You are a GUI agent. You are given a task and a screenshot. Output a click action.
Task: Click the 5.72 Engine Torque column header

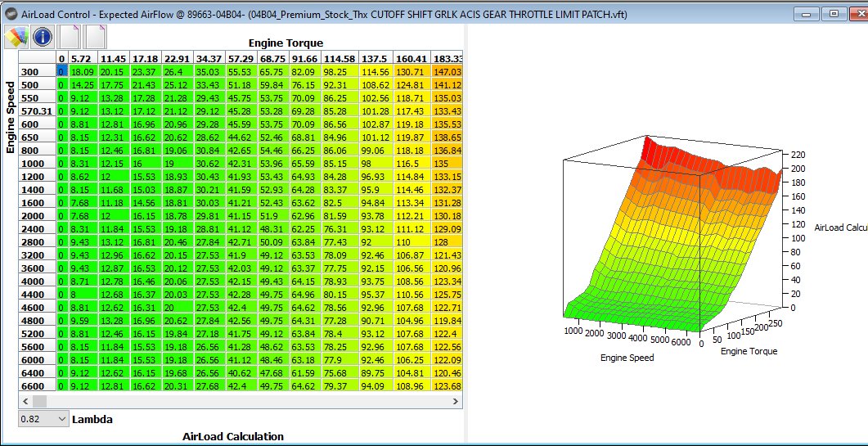click(83, 58)
